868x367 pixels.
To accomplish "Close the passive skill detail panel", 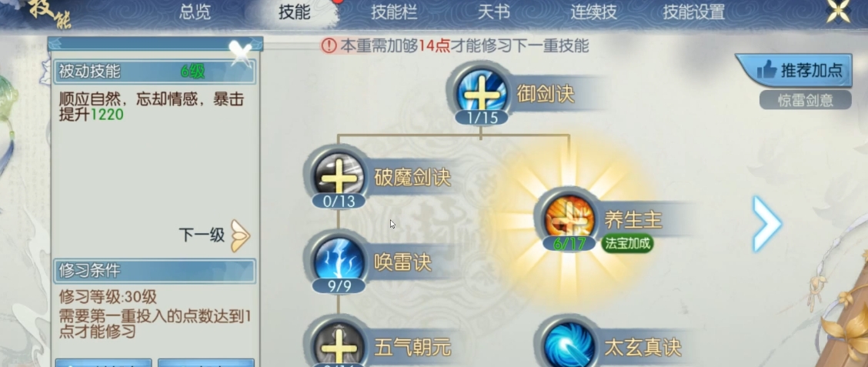I will (241, 54).
